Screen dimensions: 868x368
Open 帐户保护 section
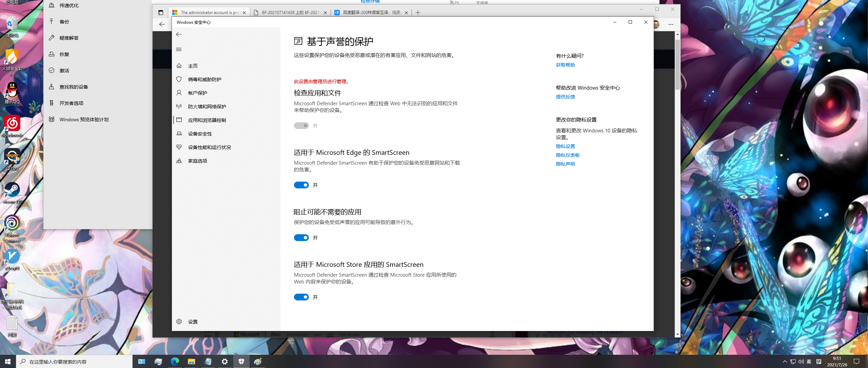pos(226,93)
